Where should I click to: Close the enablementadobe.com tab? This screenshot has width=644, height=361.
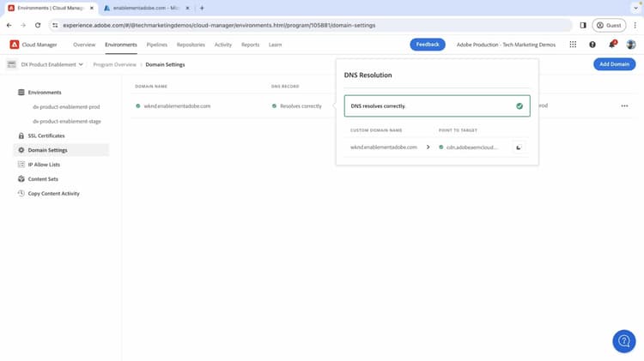click(x=187, y=8)
